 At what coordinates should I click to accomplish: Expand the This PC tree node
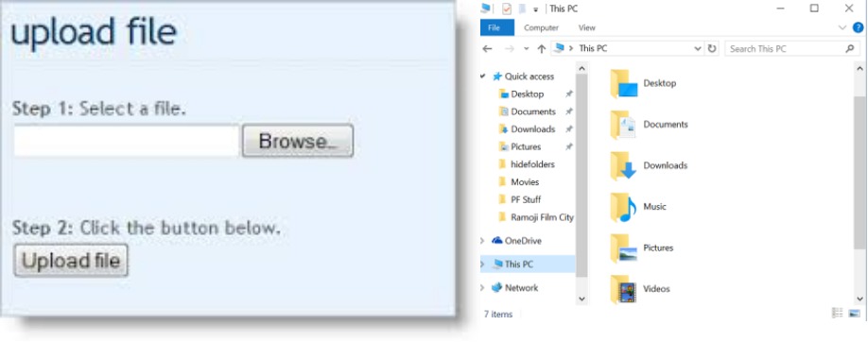[482, 265]
